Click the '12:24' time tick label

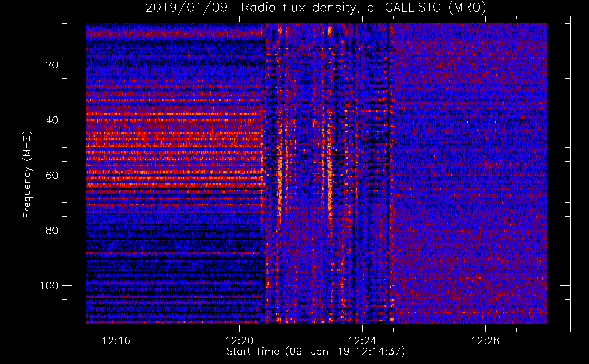[362, 341]
